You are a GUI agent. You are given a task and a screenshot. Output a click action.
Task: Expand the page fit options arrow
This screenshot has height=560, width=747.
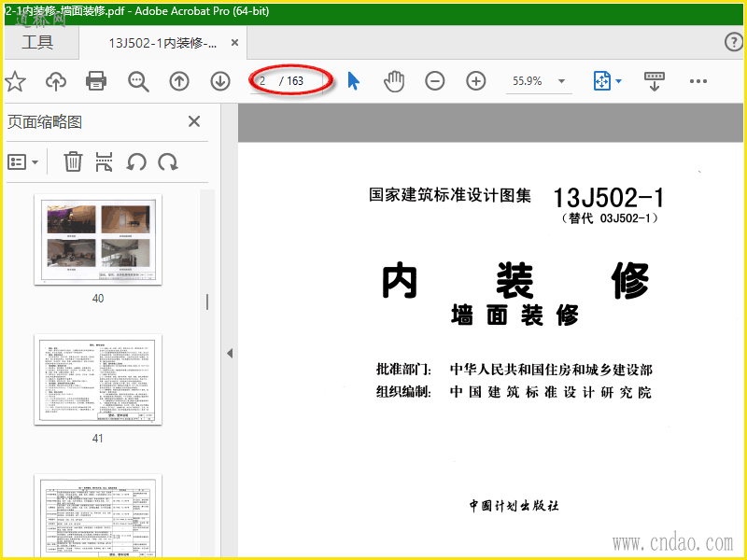pos(618,81)
